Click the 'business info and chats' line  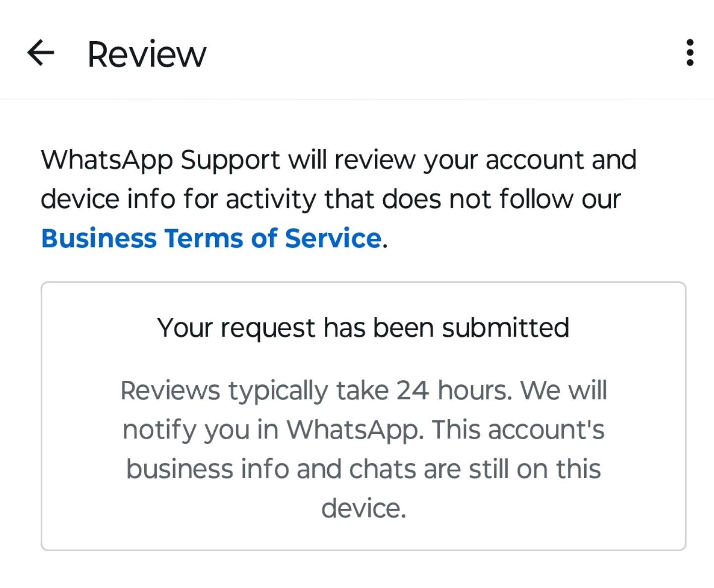pos(363,469)
